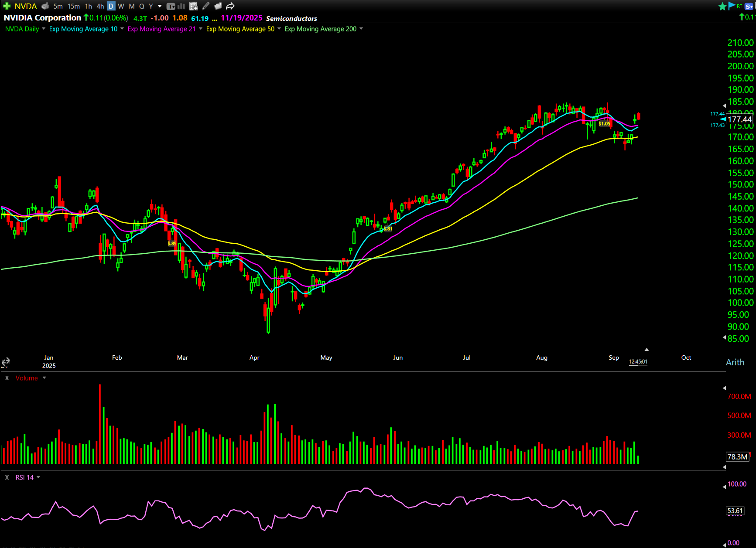Click the Semiconductors industry label
756x548 pixels.
(291, 18)
